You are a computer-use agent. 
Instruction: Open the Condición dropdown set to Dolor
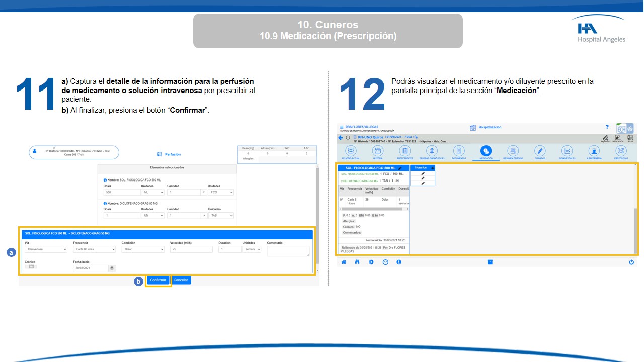coord(143,249)
